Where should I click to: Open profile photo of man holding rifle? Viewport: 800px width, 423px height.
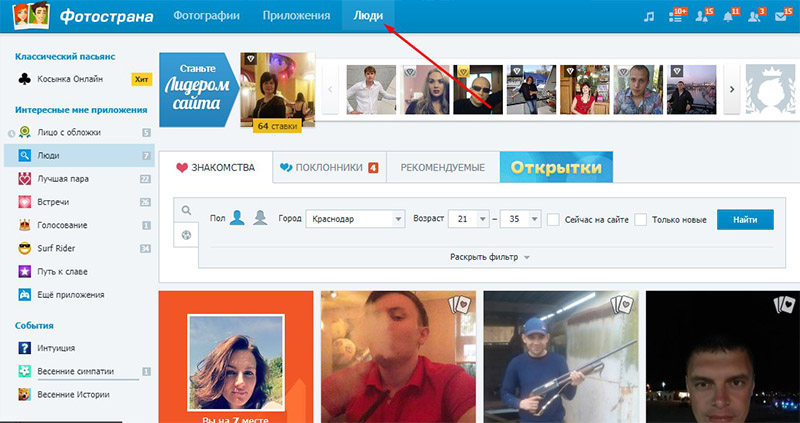tap(561, 357)
